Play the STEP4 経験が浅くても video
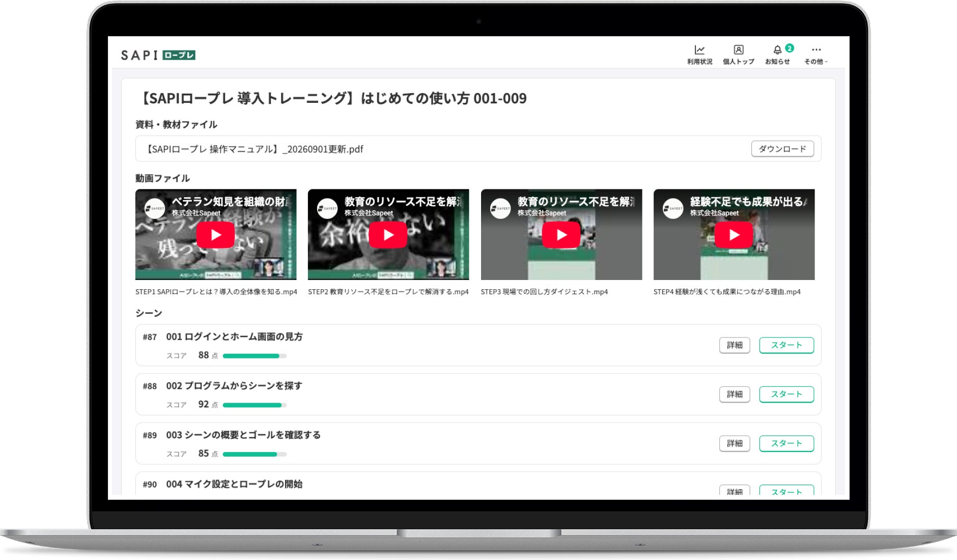957x560 pixels. (734, 235)
